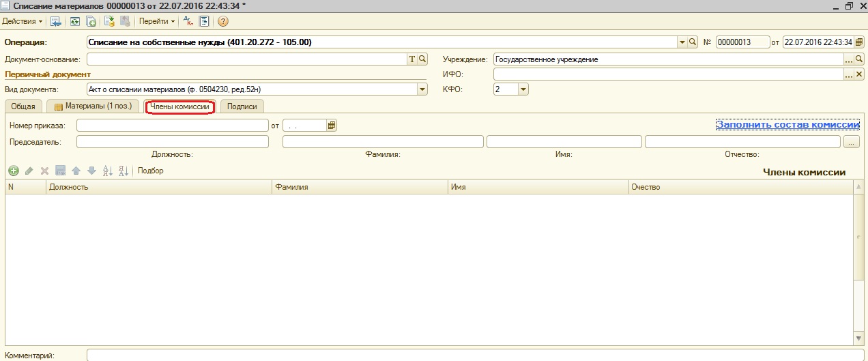Click the КФО value field showing 2

(x=506, y=89)
